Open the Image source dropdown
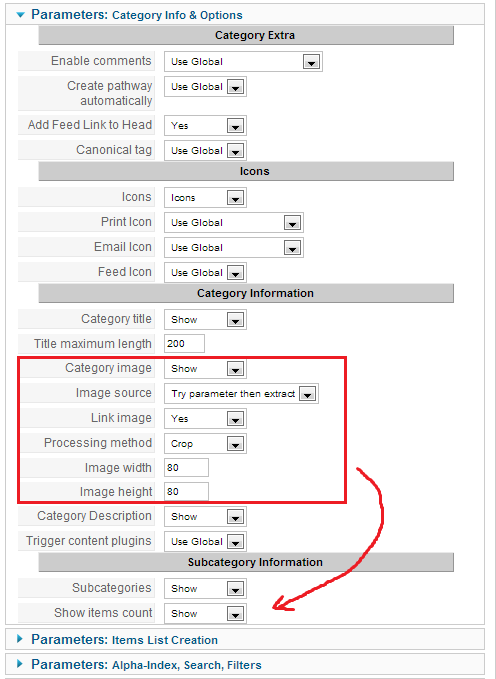 click(241, 394)
